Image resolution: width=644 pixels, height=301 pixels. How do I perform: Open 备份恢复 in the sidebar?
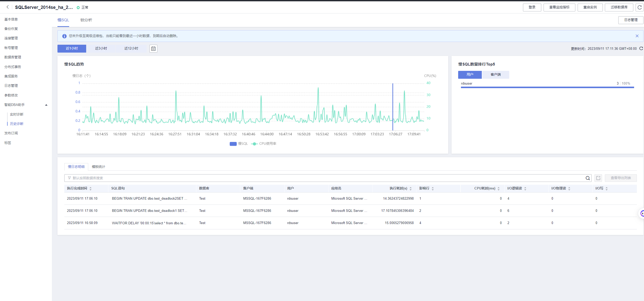[x=11, y=29]
